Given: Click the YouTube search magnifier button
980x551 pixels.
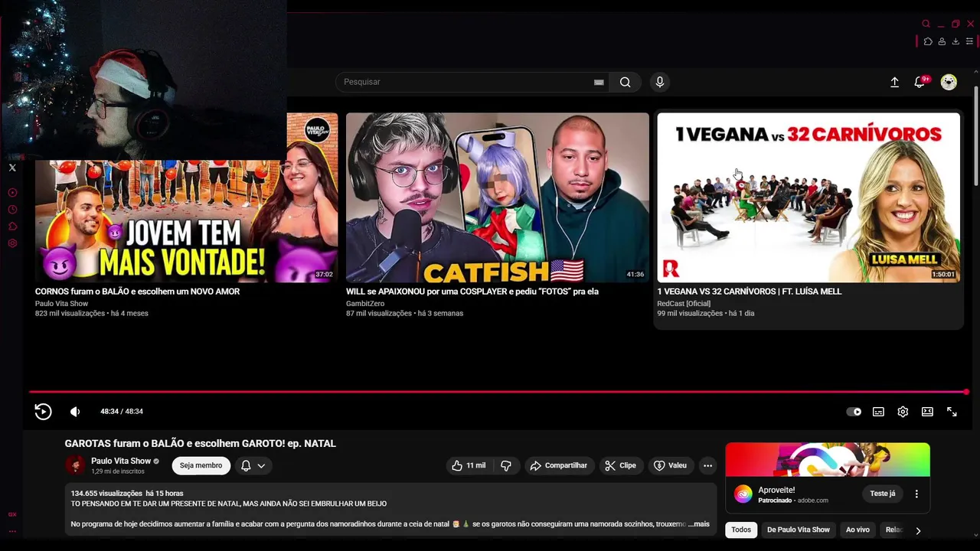Looking at the screenshot, I should (x=626, y=82).
